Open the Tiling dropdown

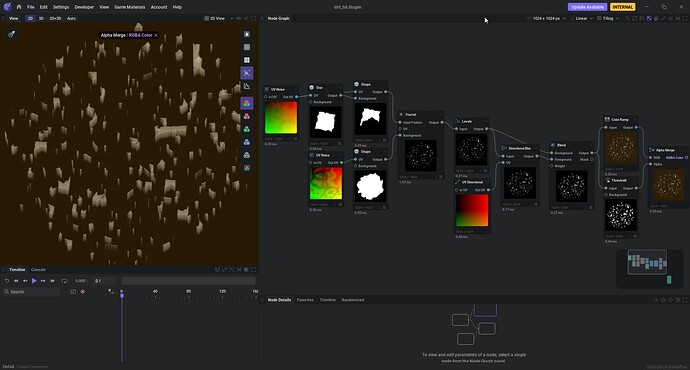pos(608,18)
